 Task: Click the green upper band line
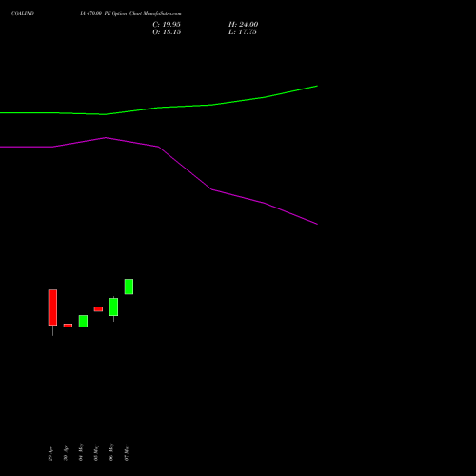point(159,108)
